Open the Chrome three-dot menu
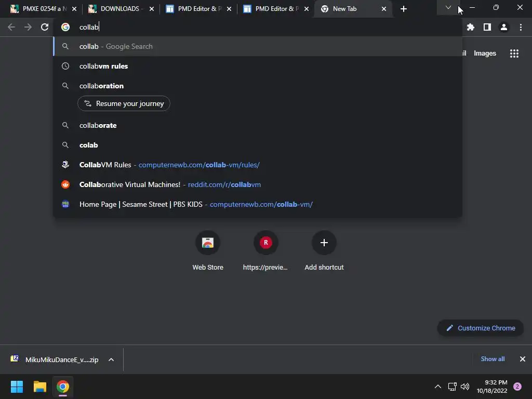The width and height of the screenshot is (532, 399). click(521, 27)
